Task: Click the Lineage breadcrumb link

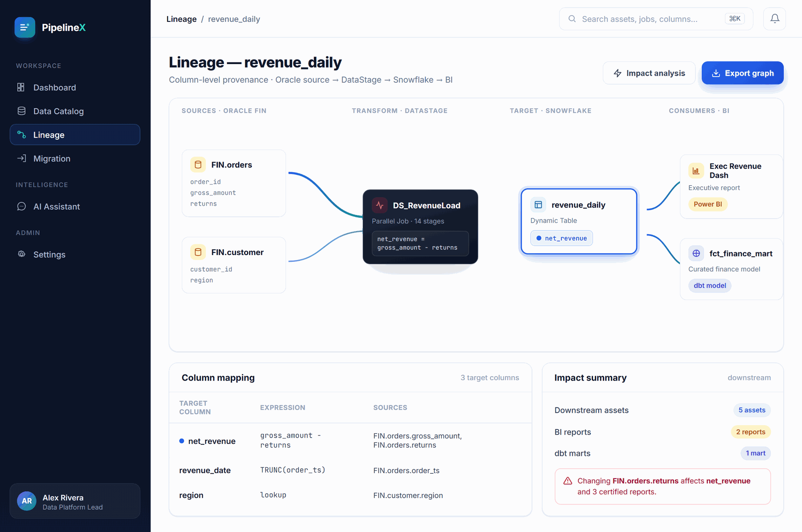Action: coord(181,19)
